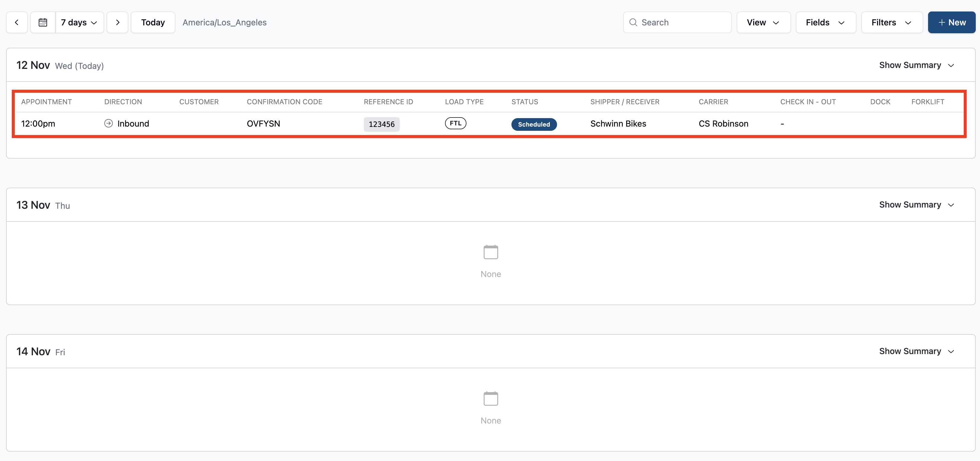Click the CHECK IN - OUT column header
Screen dimensions: 980x461
pyautogui.click(x=808, y=102)
